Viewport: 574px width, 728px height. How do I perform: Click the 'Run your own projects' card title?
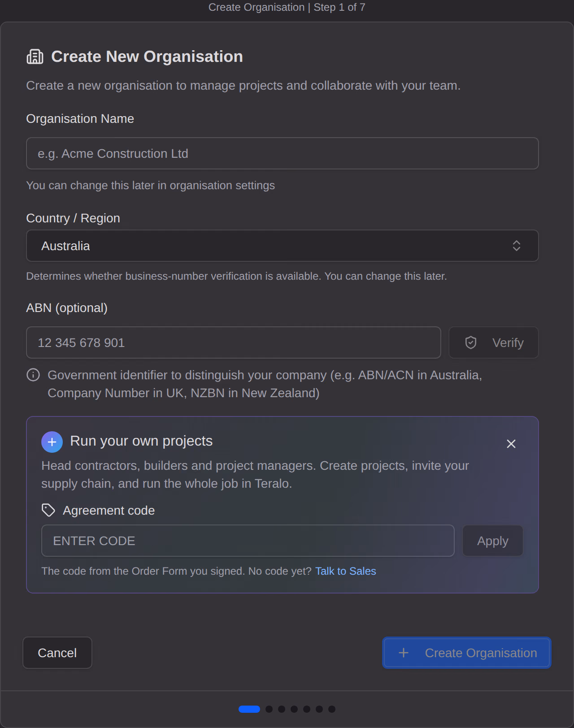tap(141, 441)
